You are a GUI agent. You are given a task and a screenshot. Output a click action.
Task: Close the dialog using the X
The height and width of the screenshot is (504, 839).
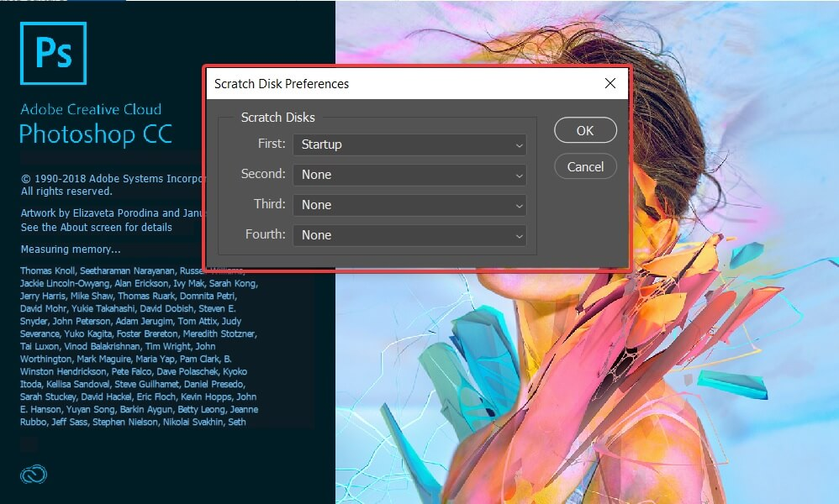(x=609, y=83)
